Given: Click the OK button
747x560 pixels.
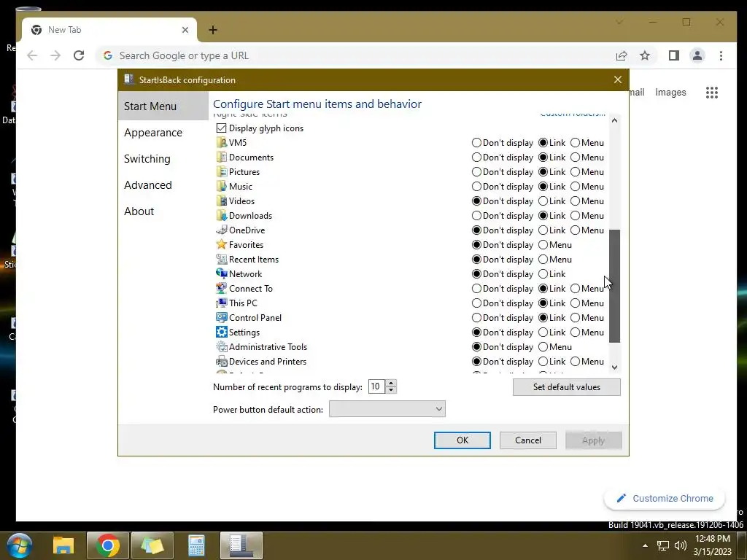Looking at the screenshot, I should tap(462, 440).
